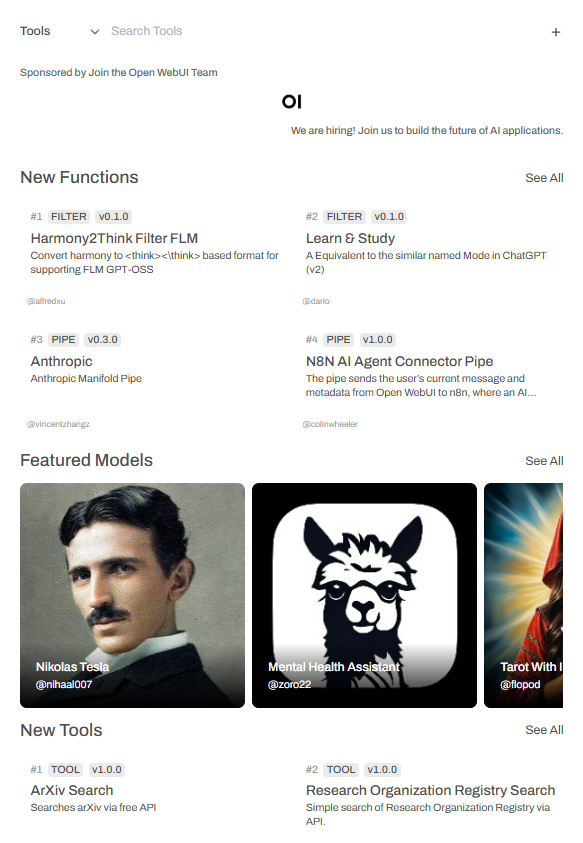Visit @alfredxu author profile

[46, 301]
